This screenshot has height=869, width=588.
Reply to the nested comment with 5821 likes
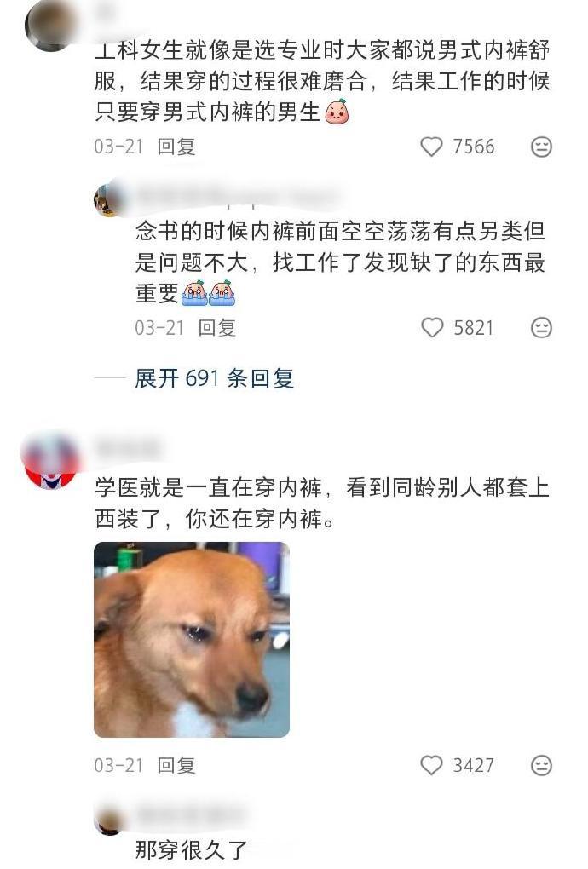coord(217,327)
